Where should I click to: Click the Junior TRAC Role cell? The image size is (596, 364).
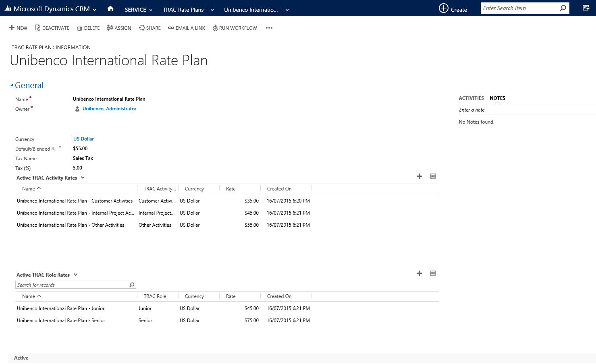tap(145, 308)
